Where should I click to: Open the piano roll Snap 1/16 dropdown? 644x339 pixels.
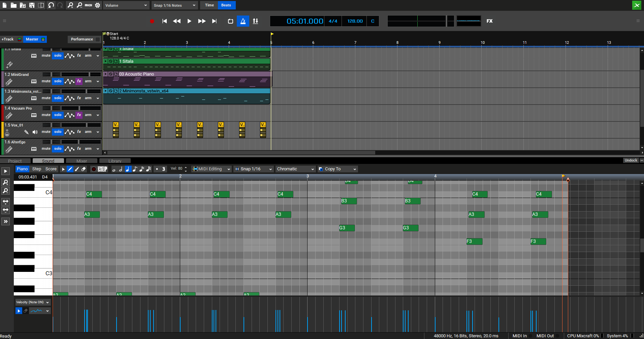(x=253, y=169)
